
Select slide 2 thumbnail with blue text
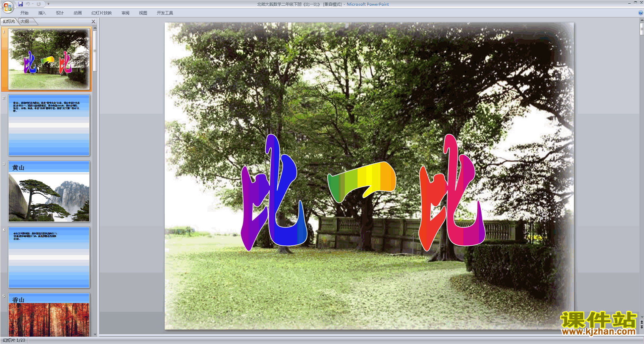coord(49,125)
